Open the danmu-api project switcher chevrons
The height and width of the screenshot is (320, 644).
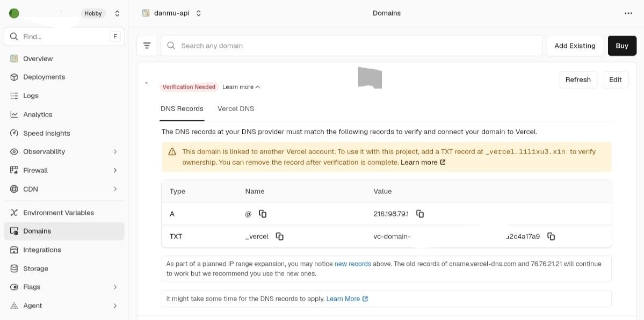[x=198, y=13]
